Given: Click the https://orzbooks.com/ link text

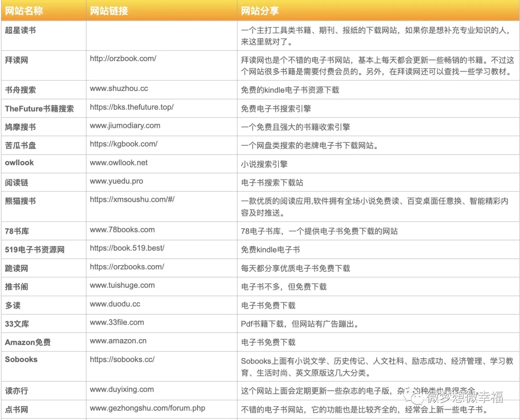Looking at the screenshot, I should pos(127,267).
